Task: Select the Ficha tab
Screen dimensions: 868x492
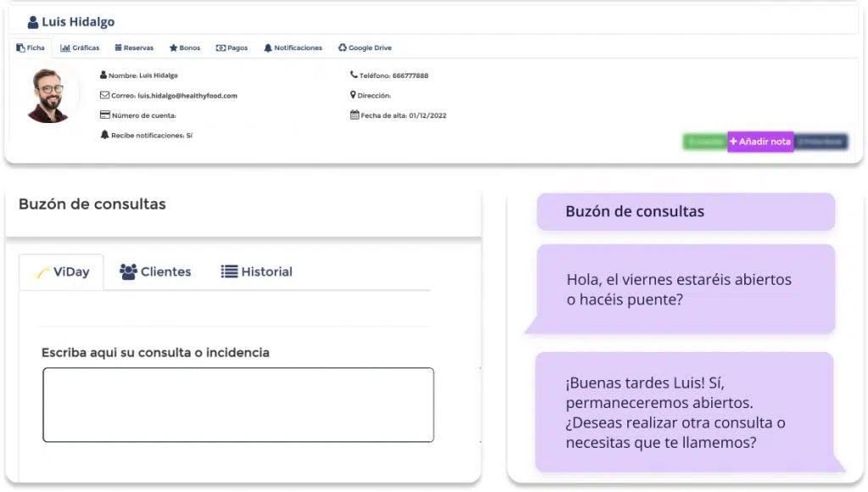Action: click(x=31, y=48)
